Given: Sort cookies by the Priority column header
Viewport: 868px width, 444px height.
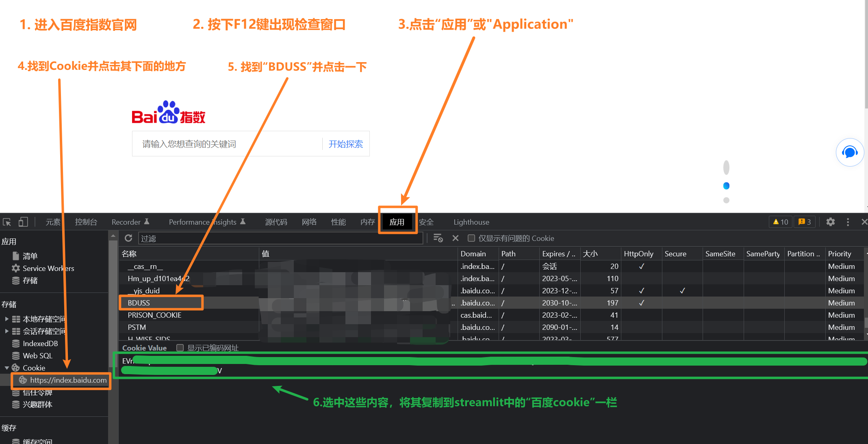Looking at the screenshot, I should coord(844,253).
